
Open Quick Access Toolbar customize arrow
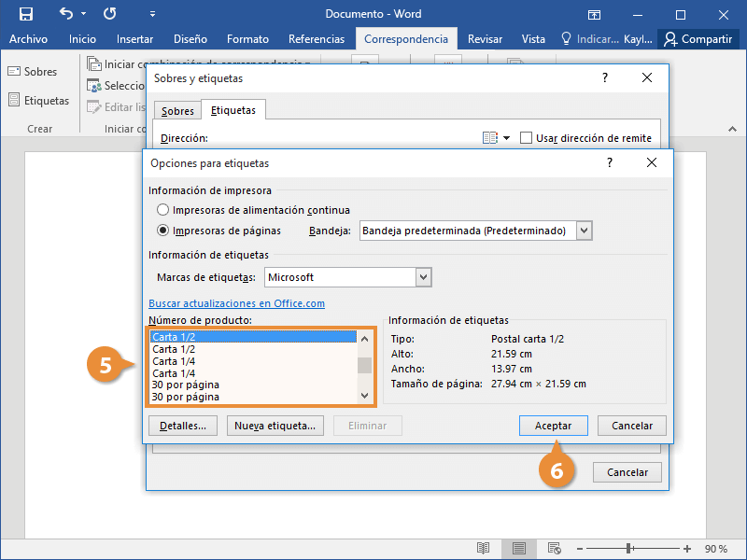click(153, 15)
